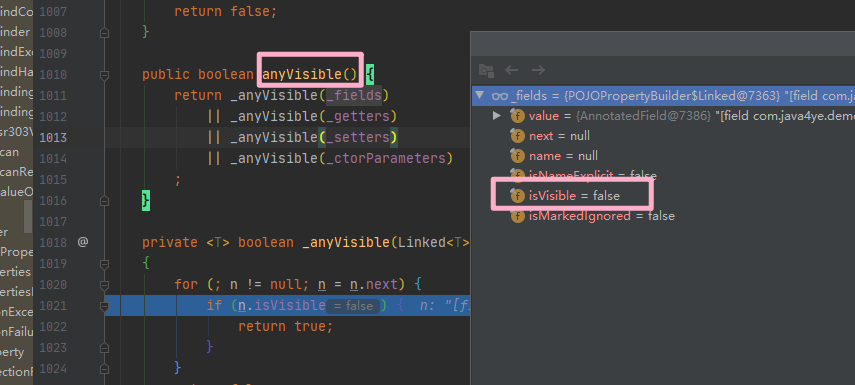
Task: Click line number 1013 in the gutter
Action: coord(53,137)
